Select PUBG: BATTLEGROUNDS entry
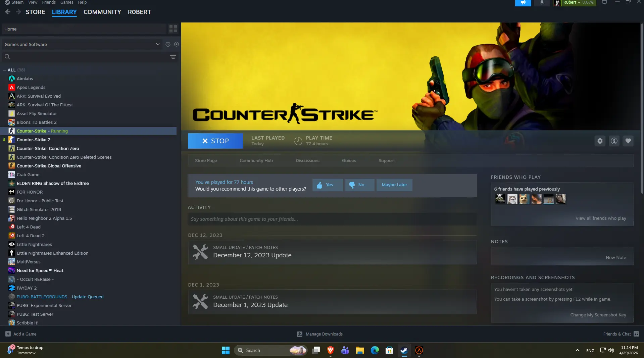 60,297
